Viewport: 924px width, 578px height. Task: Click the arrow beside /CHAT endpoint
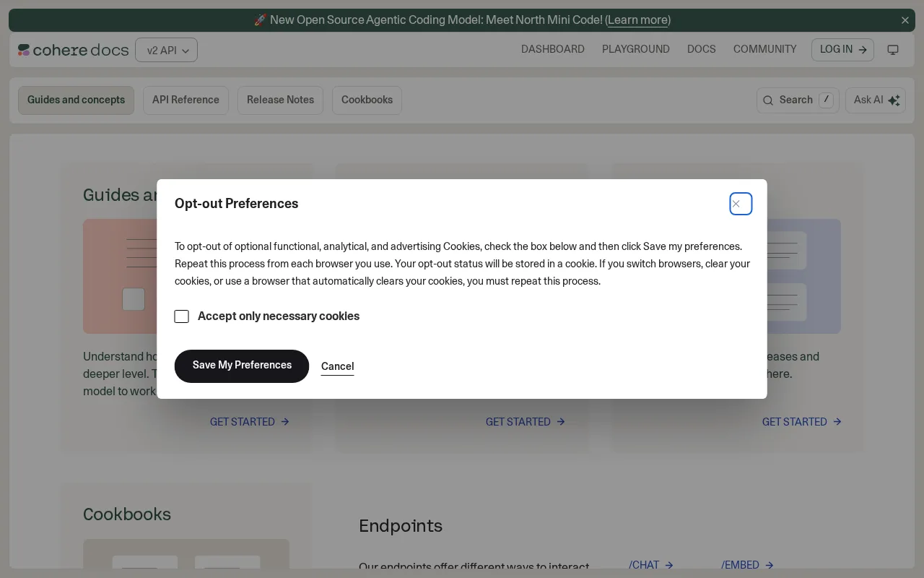[669, 565]
